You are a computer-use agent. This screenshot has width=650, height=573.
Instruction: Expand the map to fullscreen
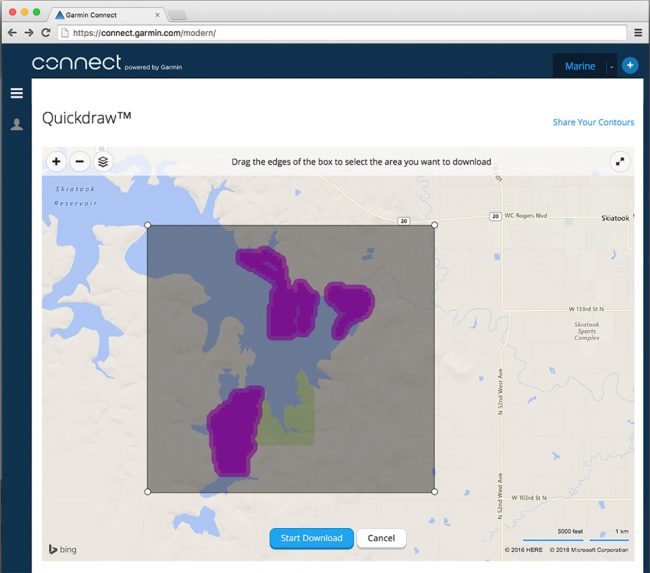620,162
